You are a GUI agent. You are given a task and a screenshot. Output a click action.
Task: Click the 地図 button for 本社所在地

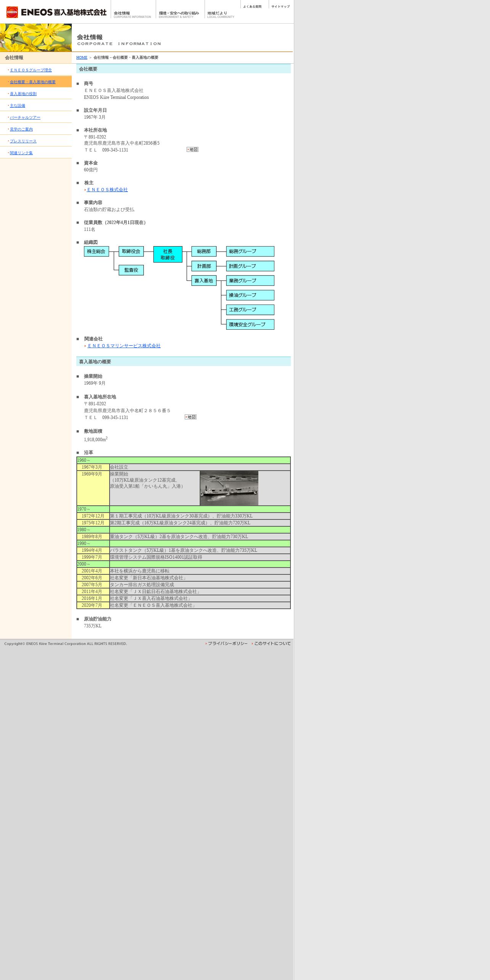192,150
